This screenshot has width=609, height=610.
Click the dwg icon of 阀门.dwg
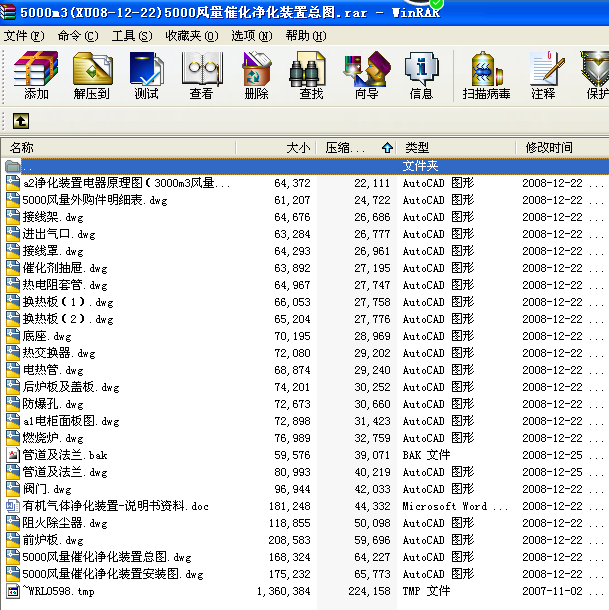point(13,489)
